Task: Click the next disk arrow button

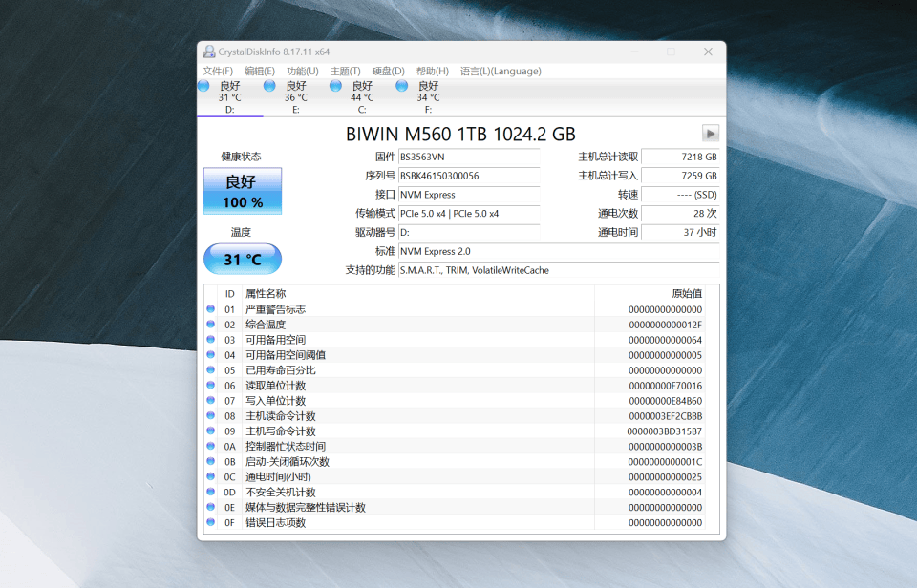Action: [x=711, y=134]
